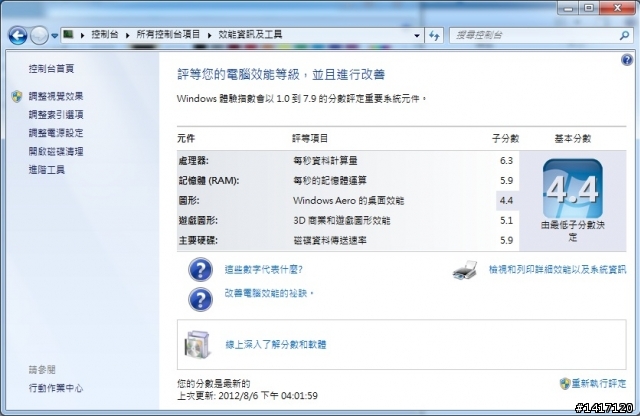Open 線上深入了解分數和軟體 link
Viewport: 640px width, 416px height.
pos(276,345)
